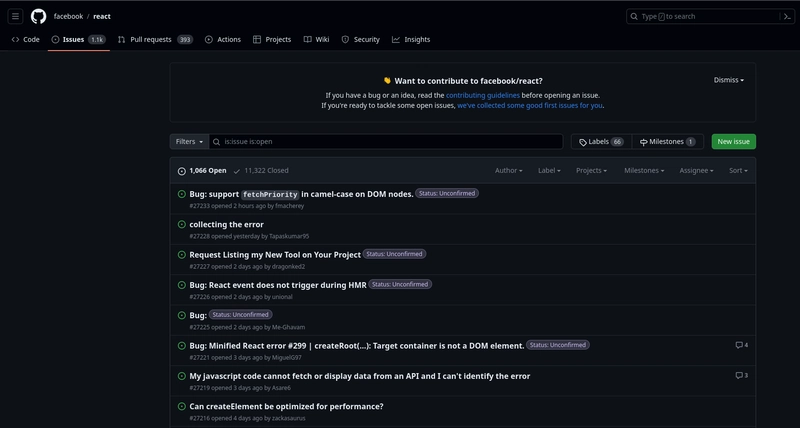Open Milestones 1 button

[668, 142]
